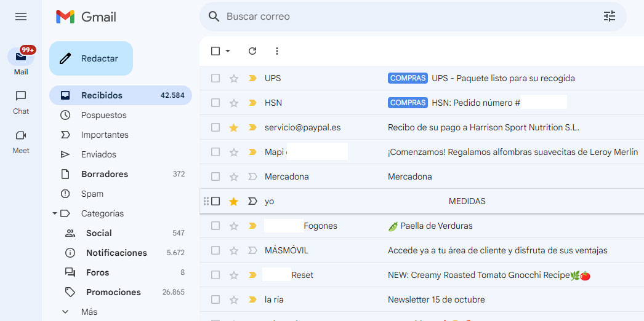The height and width of the screenshot is (321, 644).
Task: Mark the MÁSMÓVIL email as important
Action: point(252,250)
